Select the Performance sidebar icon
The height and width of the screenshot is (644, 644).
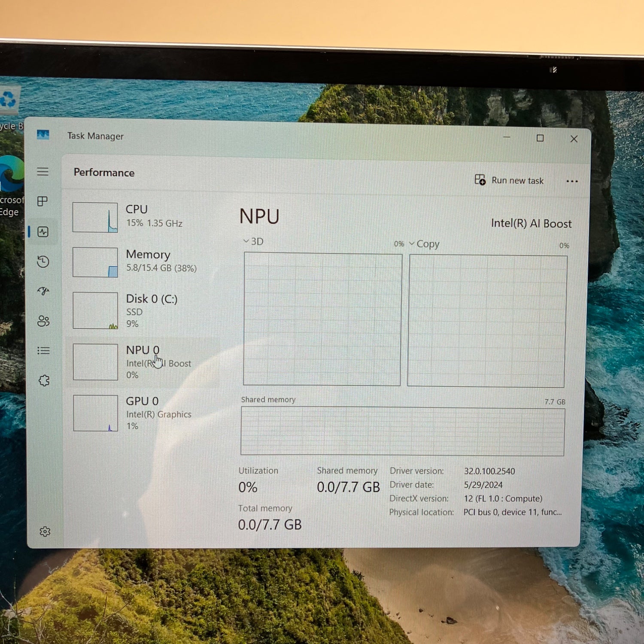click(43, 232)
